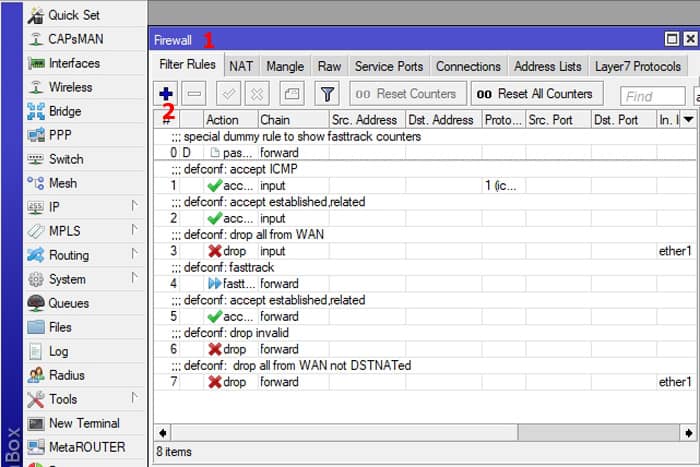Image resolution: width=700 pixels, height=467 pixels.
Task: Sort by the Src. Port column header
Action: pos(558,120)
